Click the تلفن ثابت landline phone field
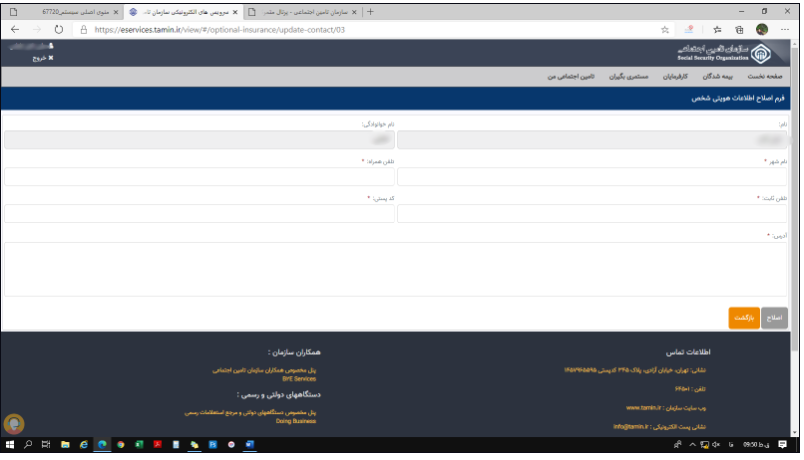Image resolution: width=804 pixels, height=460 pixels. (592, 213)
